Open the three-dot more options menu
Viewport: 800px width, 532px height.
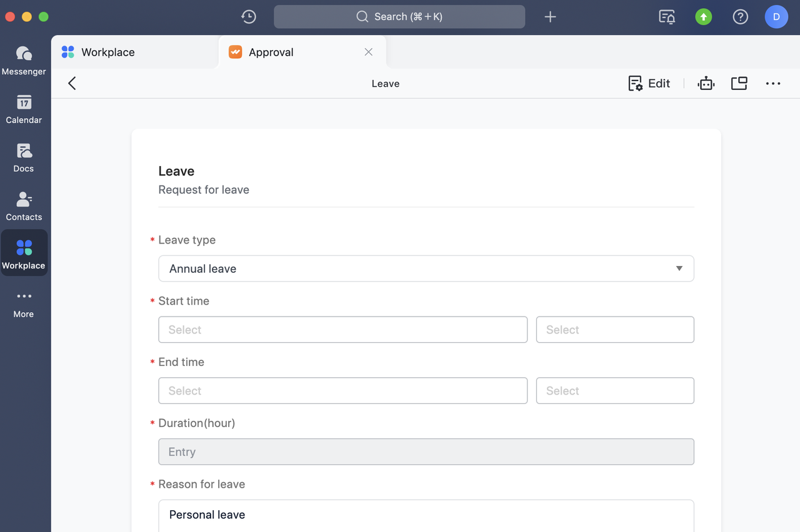click(773, 84)
